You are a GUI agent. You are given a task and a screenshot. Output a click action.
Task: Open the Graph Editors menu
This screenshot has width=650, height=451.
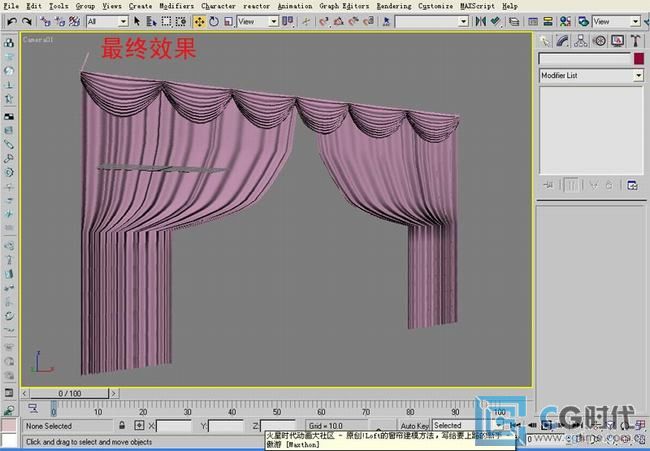(x=344, y=6)
